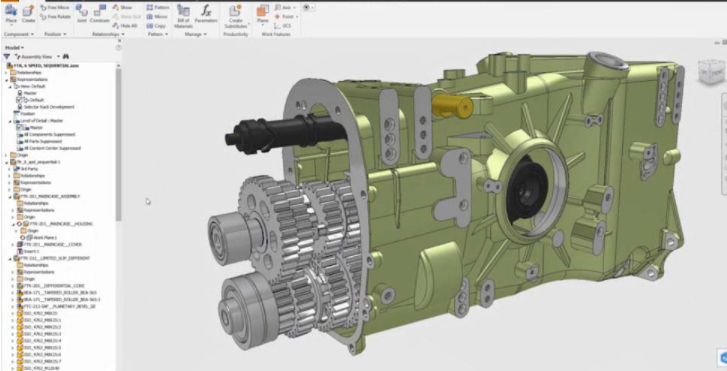Collapse the FTR-212_LIMITED_SLIP node

coord(10,258)
